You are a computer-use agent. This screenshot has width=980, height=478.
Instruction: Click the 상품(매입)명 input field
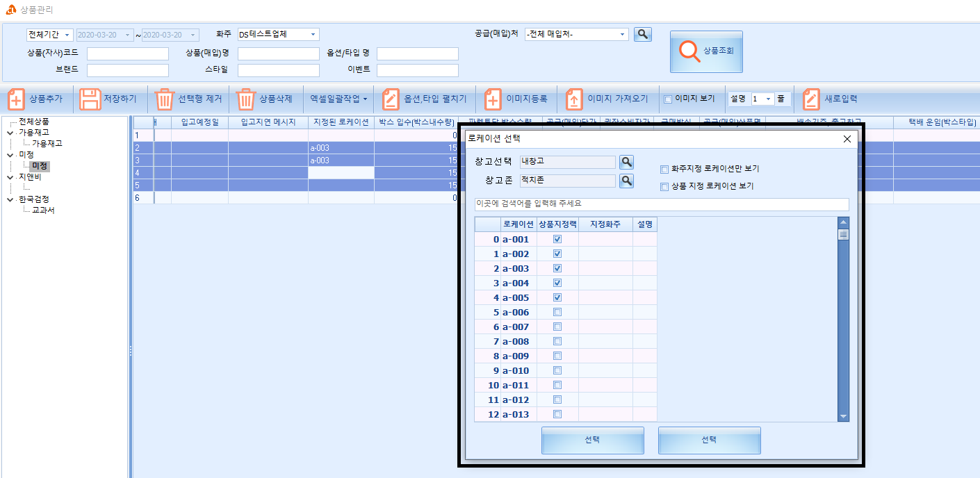point(278,53)
